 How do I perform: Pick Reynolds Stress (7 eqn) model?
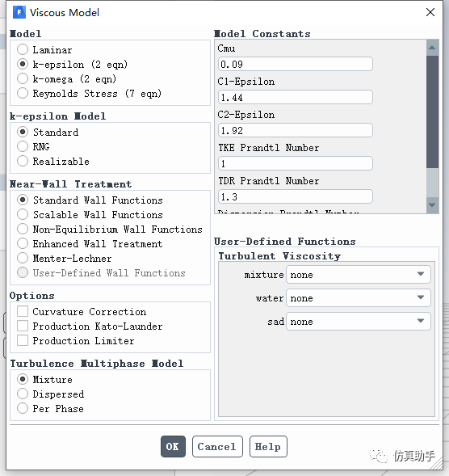coord(23,93)
